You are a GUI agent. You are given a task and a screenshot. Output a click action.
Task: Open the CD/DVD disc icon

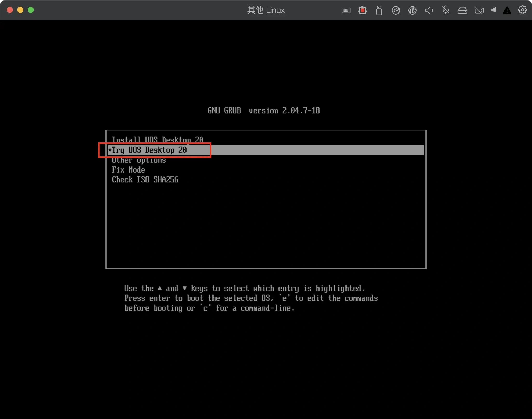point(396,10)
